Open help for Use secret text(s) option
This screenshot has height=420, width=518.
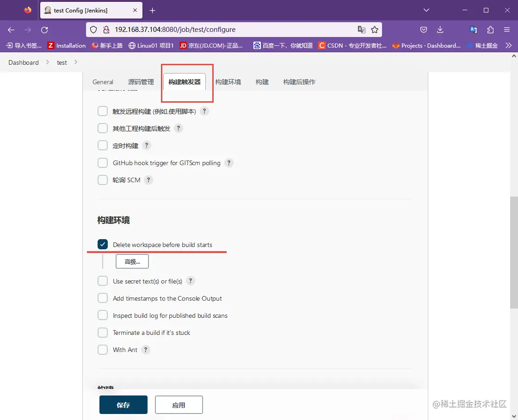(x=190, y=281)
